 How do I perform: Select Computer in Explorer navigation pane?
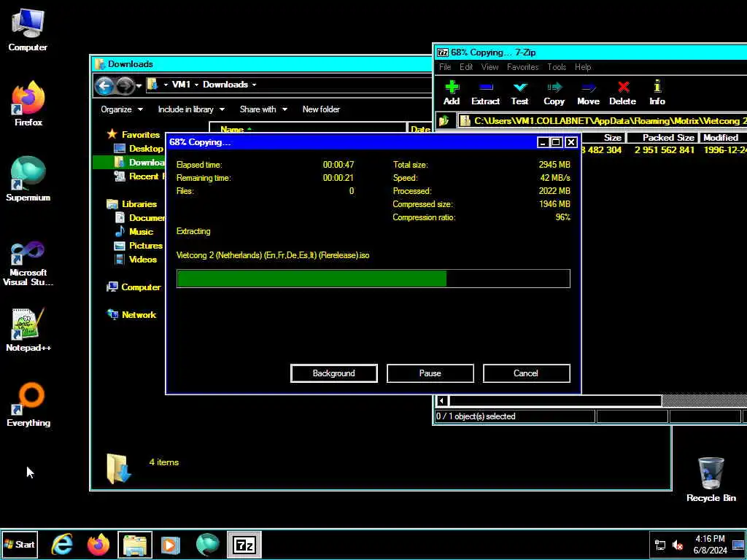click(x=134, y=287)
